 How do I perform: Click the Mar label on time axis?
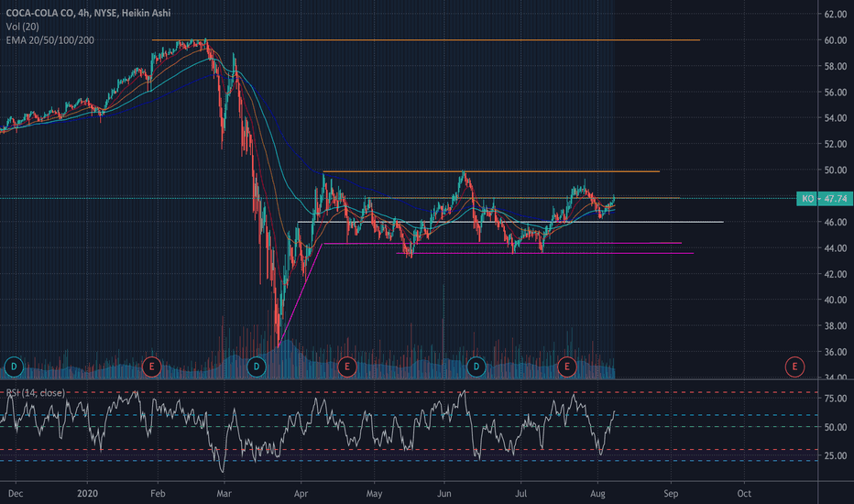224,494
